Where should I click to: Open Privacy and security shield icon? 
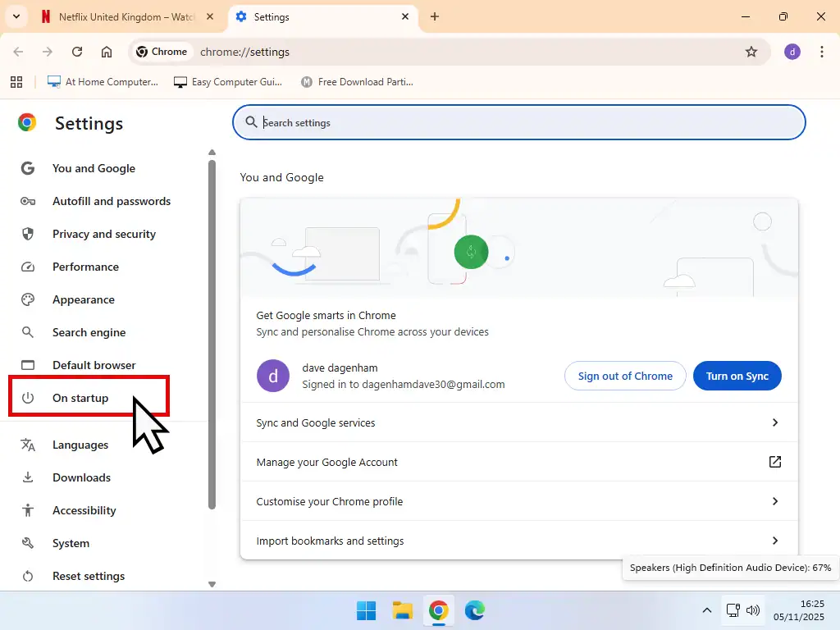coord(28,234)
